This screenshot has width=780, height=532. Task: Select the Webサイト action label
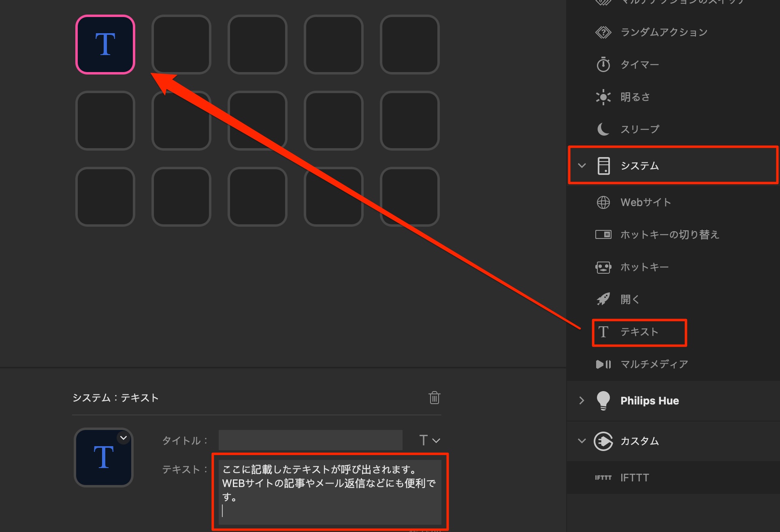pyautogui.click(x=646, y=202)
